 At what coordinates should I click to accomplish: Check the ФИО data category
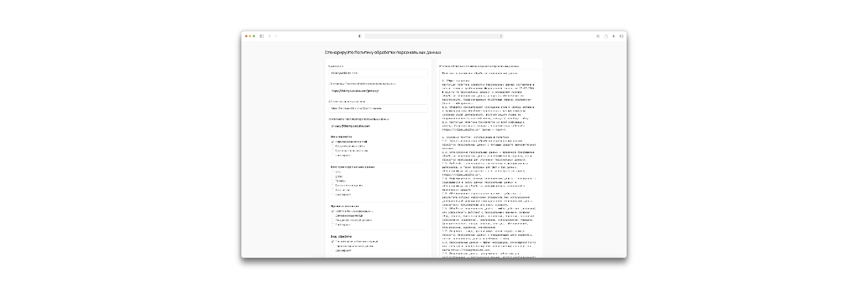coord(333,172)
